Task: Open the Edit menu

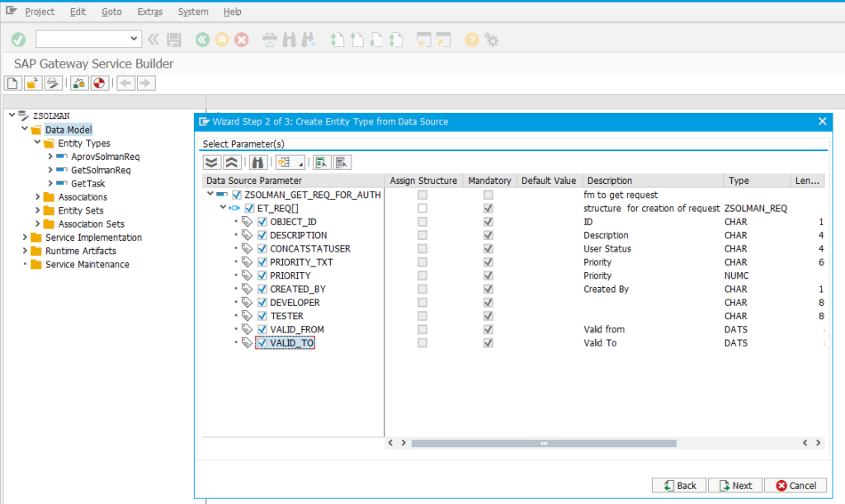Action: (78, 12)
